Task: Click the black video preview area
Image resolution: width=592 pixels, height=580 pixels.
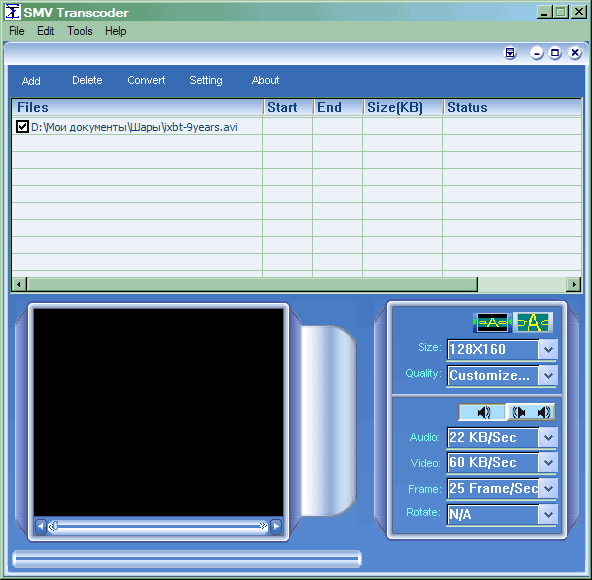Action: [x=159, y=412]
